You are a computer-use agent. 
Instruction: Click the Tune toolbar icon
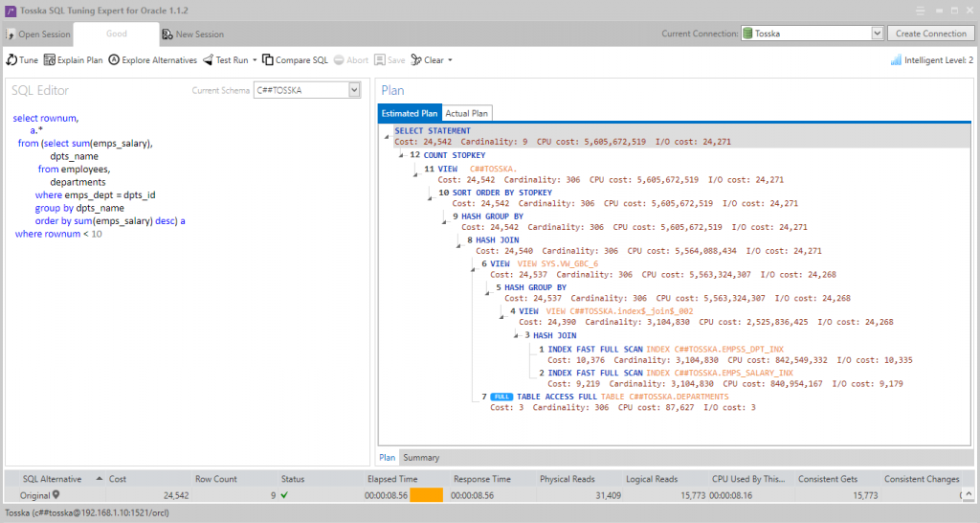click(11, 60)
